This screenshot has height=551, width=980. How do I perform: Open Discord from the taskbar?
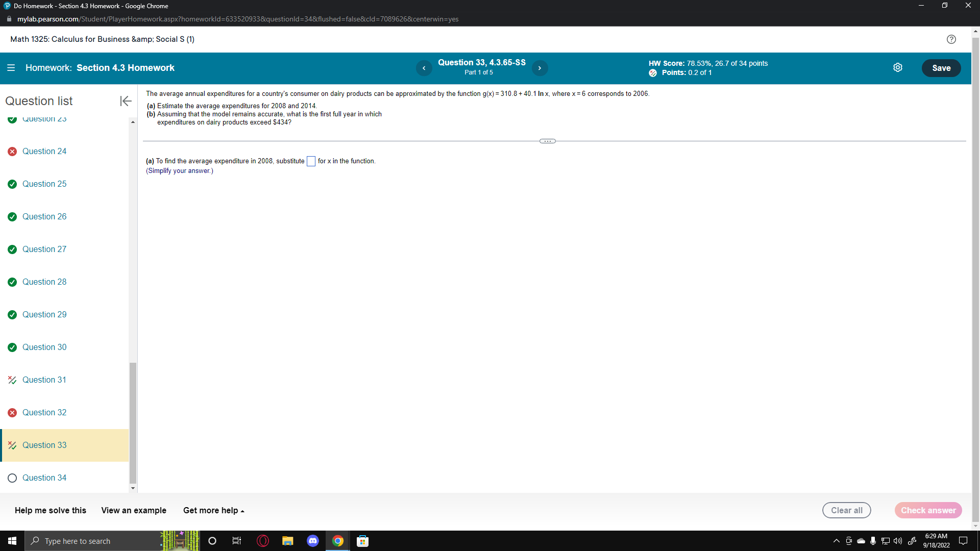(x=313, y=541)
